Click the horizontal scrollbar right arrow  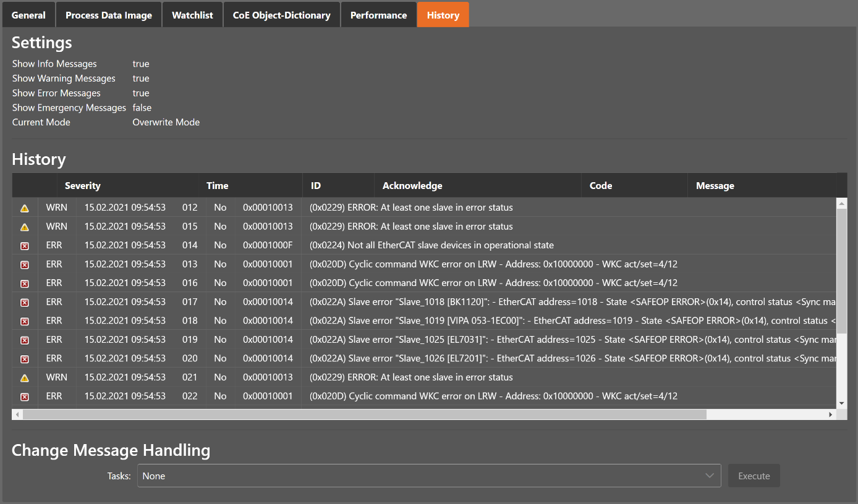831,414
